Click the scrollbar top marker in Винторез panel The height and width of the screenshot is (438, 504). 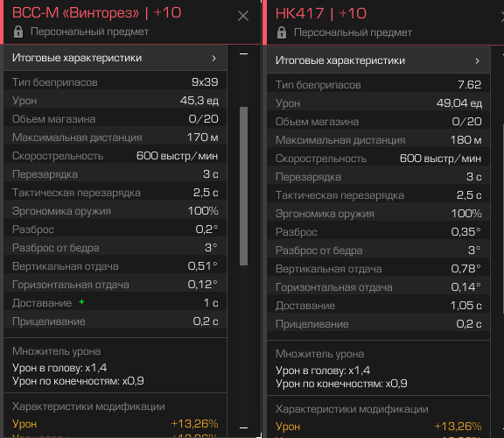pyautogui.click(x=243, y=54)
